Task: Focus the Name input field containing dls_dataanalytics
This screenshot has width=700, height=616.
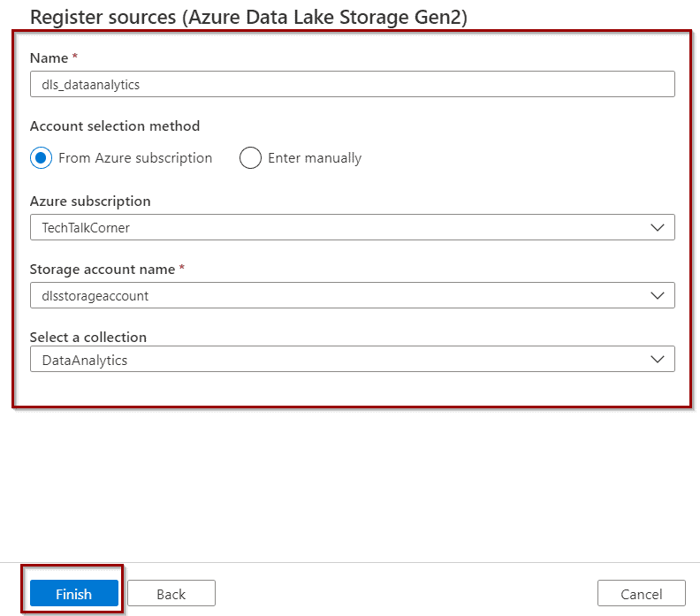Action: click(353, 84)
